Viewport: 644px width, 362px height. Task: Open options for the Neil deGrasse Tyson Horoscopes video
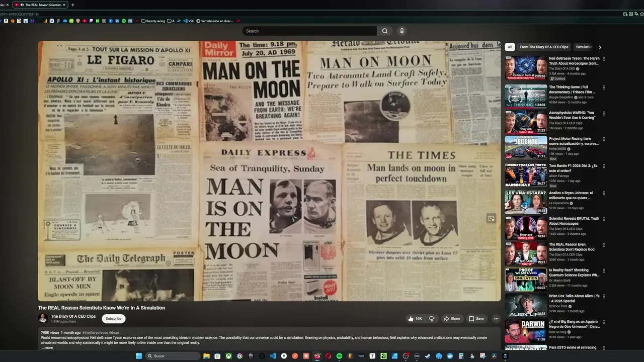604,59
